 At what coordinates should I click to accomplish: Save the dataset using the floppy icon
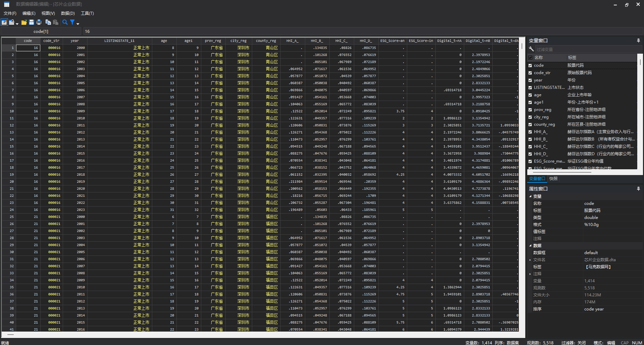pos(32,22)
